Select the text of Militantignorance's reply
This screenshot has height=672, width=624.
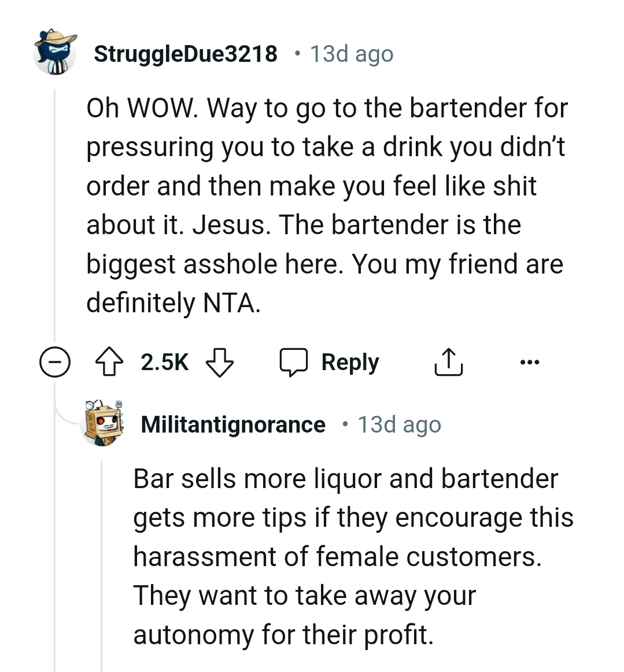353,555
